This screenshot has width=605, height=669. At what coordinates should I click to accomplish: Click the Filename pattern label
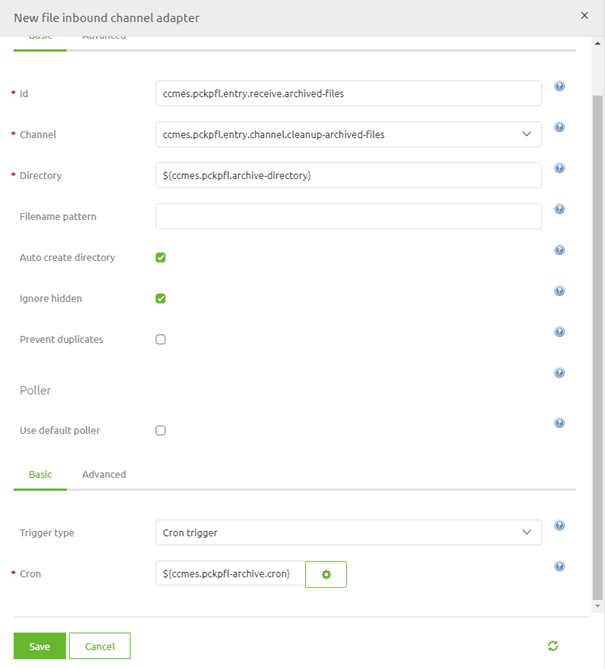coord(58,217)
